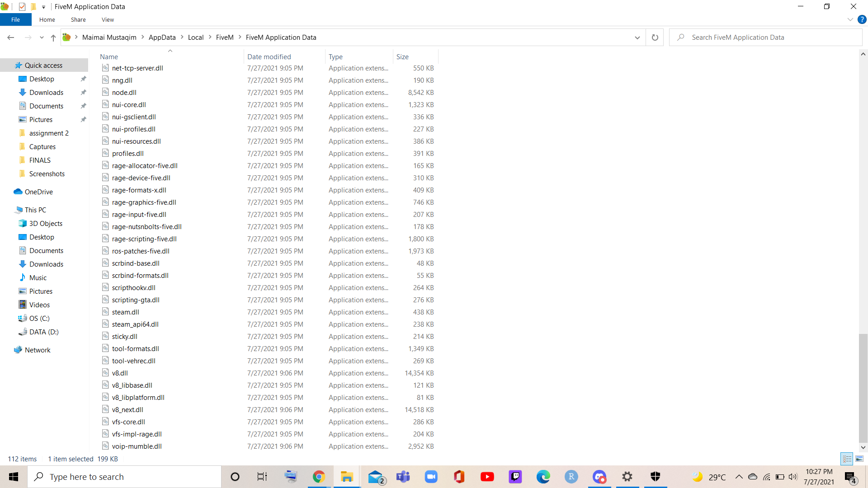Image resolution: width=868 pixels, height=488 pixels.
Task: Open Downloads under Quick access
Action: click(x=46, y=92)
